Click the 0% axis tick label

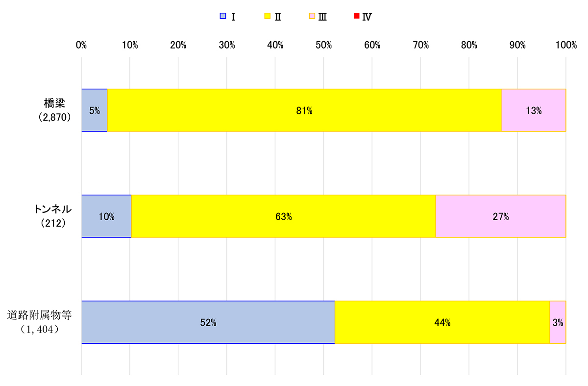[x=81, y=46]
